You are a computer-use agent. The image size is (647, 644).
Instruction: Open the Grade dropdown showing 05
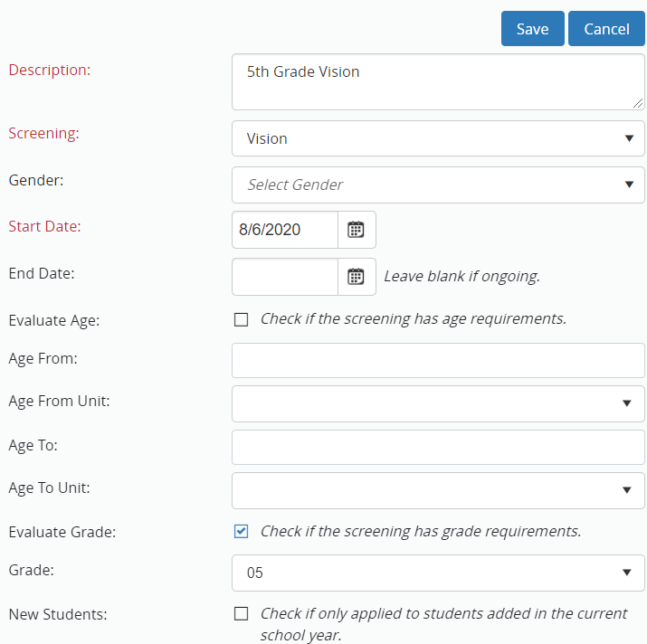[x=438, y=573]
